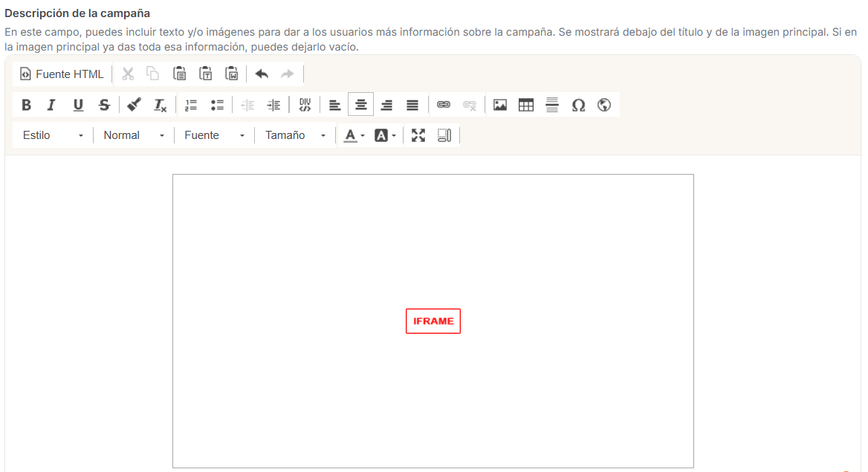Select the IFRAME placeholder in the editor
Image resolution: width=868 pixels, height=472 pixels.
[x=433, y=321]
